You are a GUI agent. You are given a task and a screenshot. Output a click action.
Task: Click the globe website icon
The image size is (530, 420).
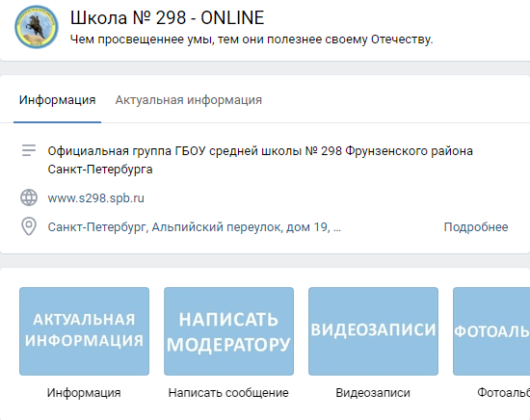pyautogui.click(x=29, y=197)
